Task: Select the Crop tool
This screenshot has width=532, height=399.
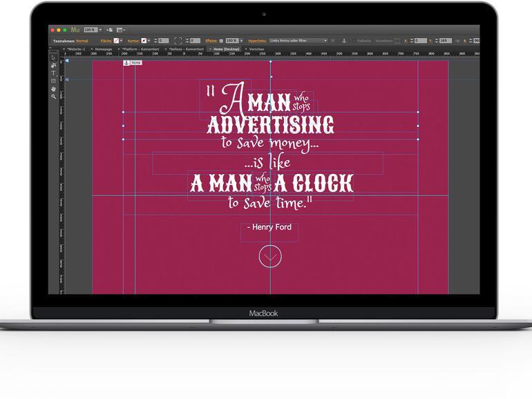Action: [53, 65]
